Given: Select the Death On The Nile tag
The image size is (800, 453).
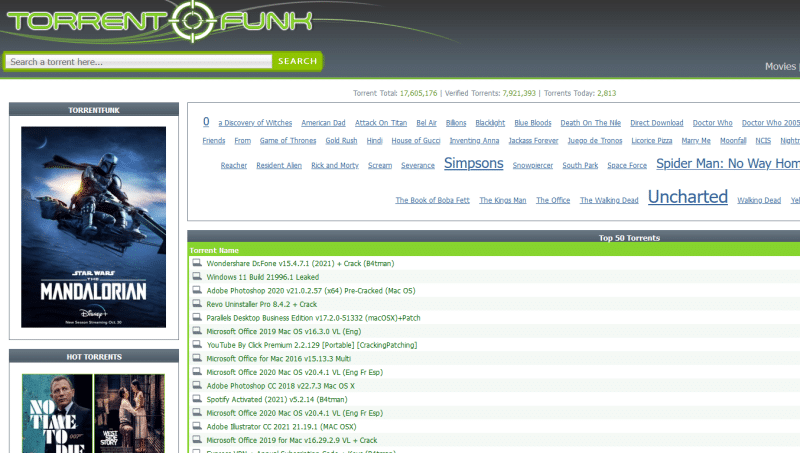Looking at the screenshot, I should tap(591, 123).
